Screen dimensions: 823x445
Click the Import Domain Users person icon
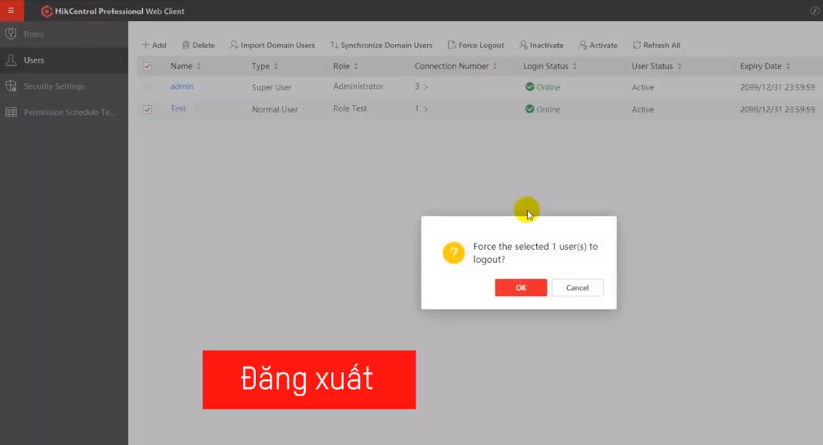coord(234,45)
